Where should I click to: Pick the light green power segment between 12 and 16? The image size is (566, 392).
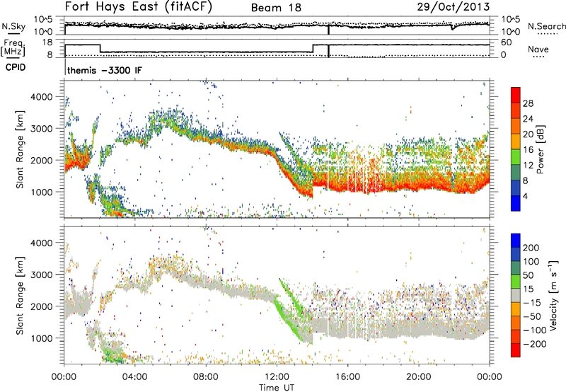coord(516,157)
